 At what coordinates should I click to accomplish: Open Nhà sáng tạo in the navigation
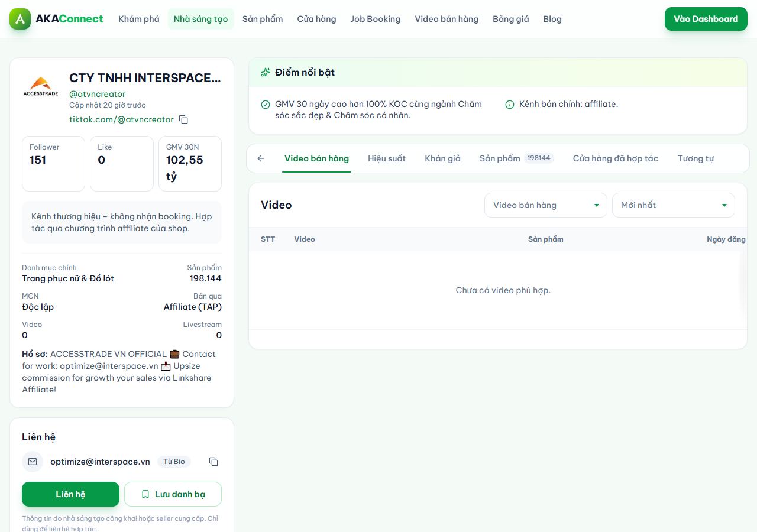(201, 19)
